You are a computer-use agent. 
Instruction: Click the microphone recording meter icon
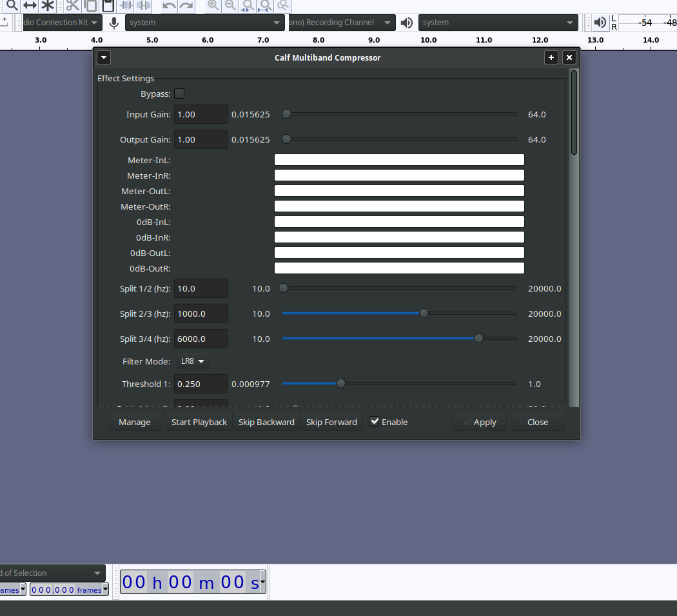pyautogui.click(x=113, y=23)
